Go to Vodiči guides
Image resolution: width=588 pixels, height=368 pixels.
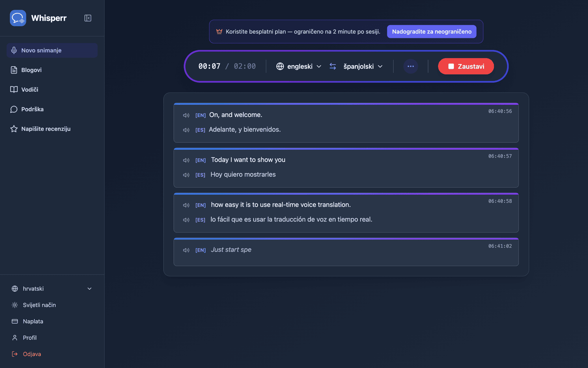52,89
